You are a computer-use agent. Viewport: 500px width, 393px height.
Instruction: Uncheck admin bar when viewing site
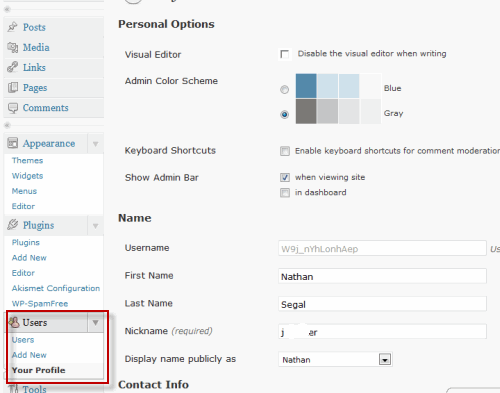pyautogui.click(x=285, y=177)
